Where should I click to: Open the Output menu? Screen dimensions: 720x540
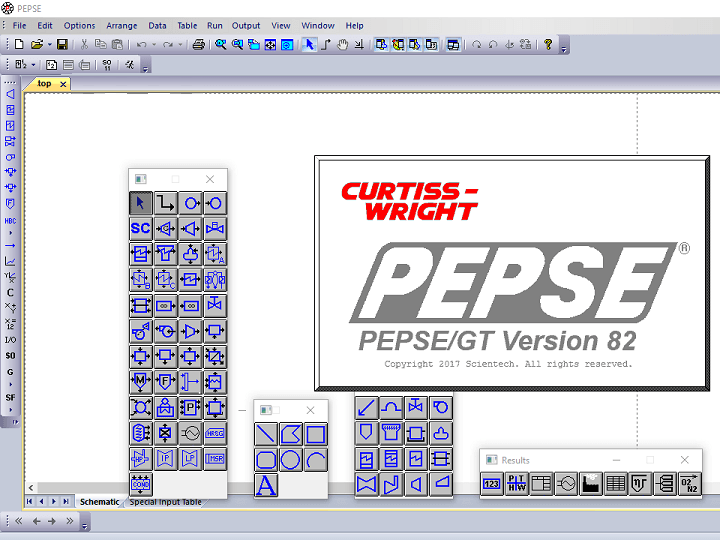click(246, 26)
